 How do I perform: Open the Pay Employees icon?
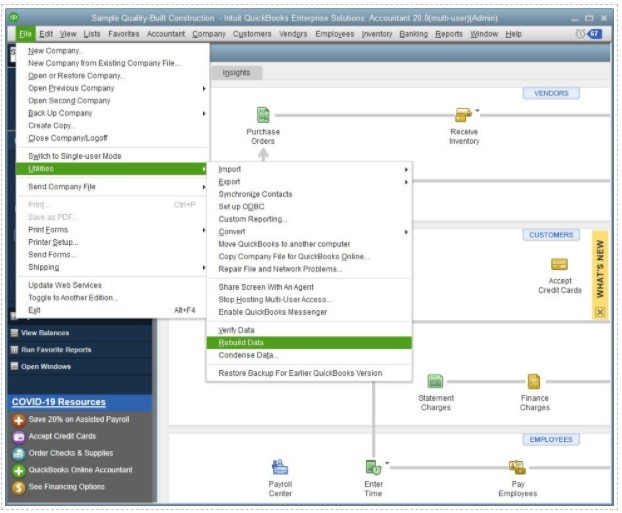pos(517,467)
